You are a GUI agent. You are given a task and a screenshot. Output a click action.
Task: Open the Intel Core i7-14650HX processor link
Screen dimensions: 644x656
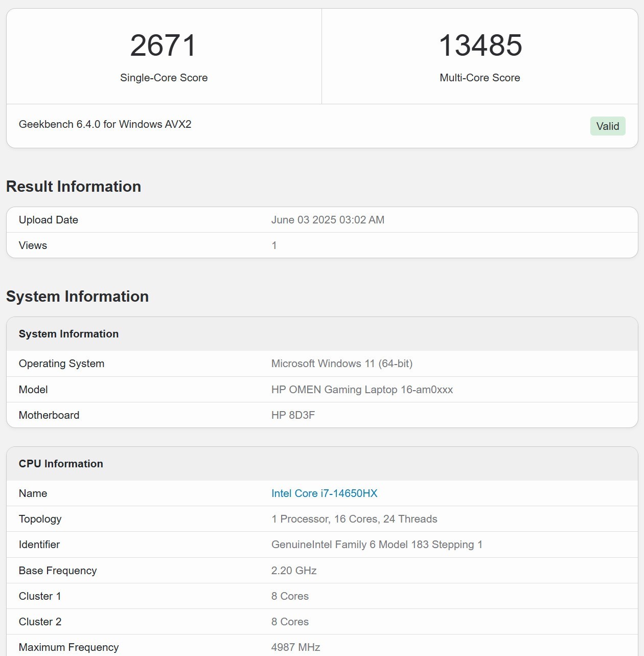point(324,493)
